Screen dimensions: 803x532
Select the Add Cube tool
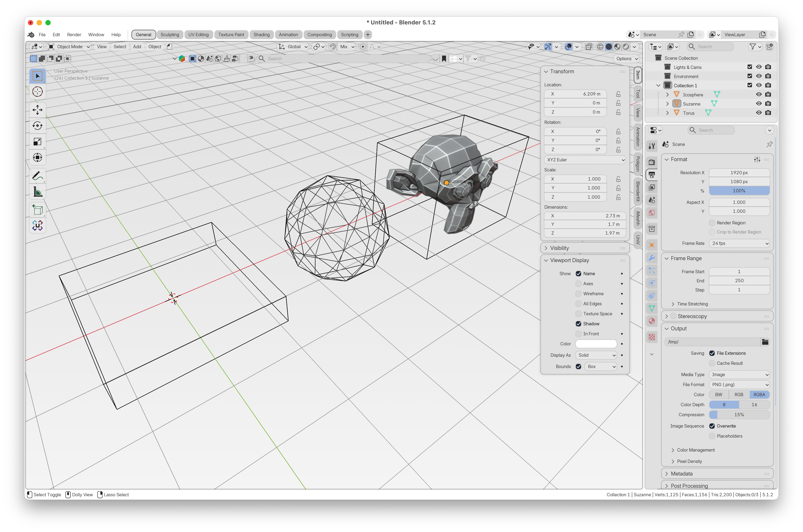pyautogui.click(x=37, y=210)
